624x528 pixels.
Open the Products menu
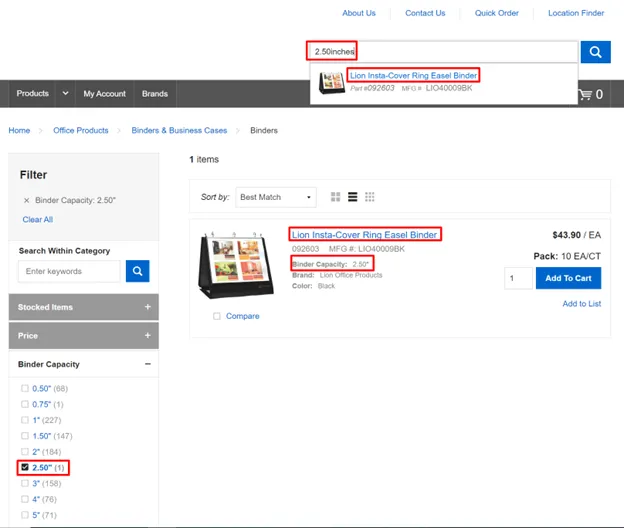coord(33,94)
